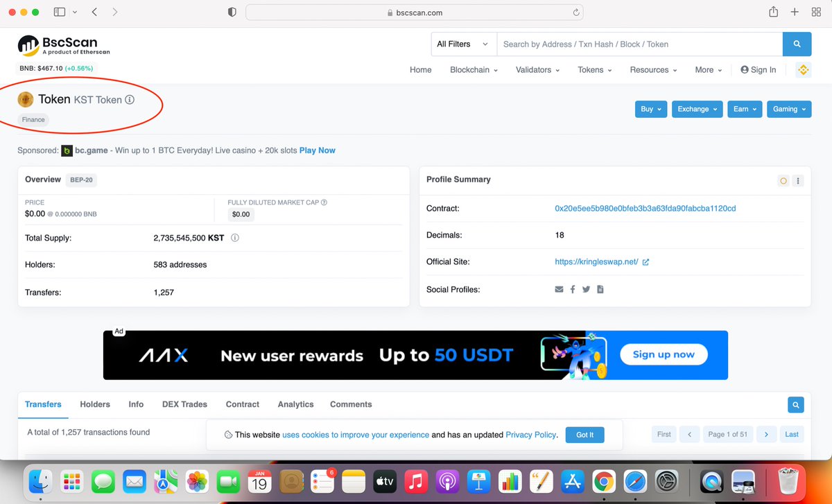This screenshot has height=504, width=832.
Task: Open the All Filters dropdown
Action: [x=464, y=44]
